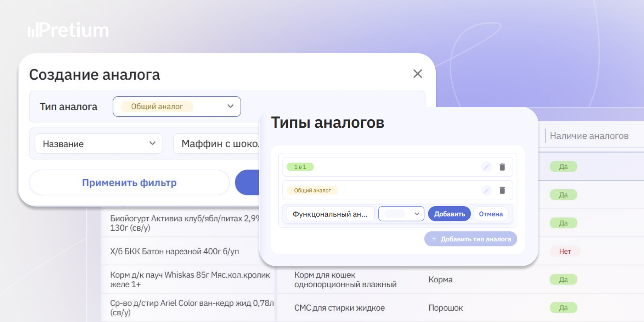The image size is (644, 322).
Task: Open the Тип аналога dropdown
Action: [177, 107]
